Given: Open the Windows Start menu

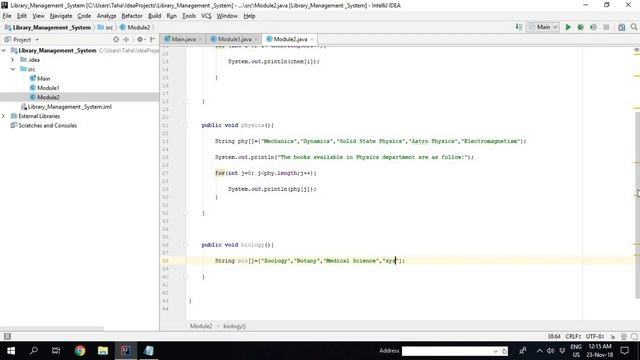Looking at the screenshot, I should pos(11,351).
